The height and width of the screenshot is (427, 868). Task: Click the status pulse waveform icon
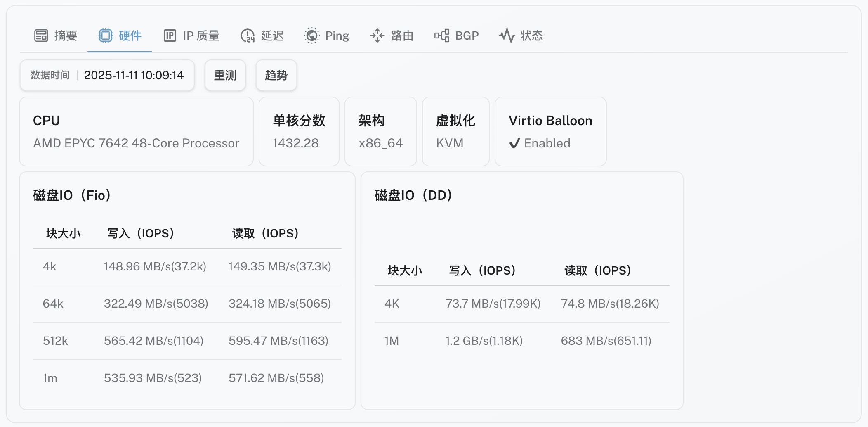click(507, 36)
